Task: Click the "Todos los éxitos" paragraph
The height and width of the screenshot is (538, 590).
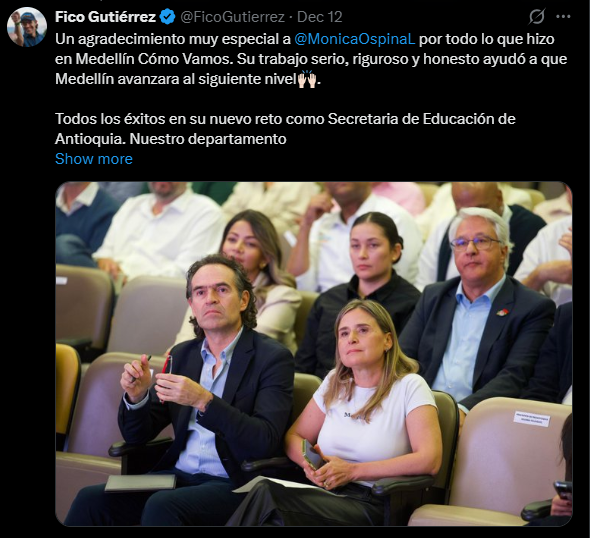Action: click(x=285, y=129)
